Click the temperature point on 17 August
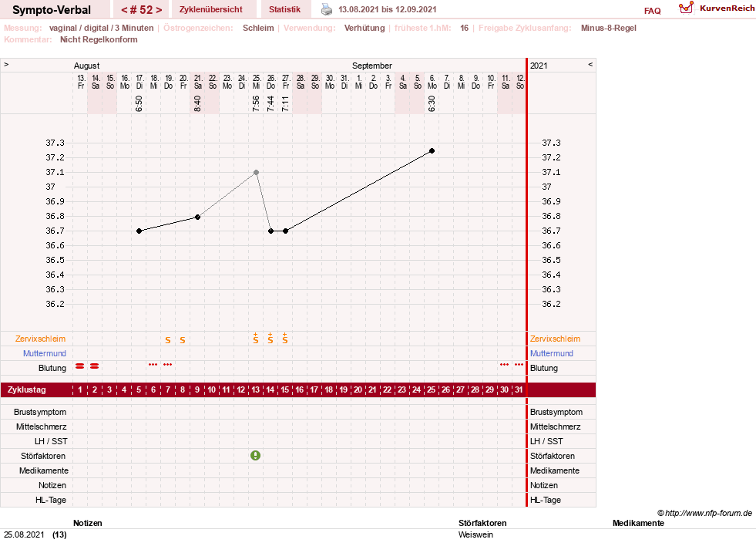 tap(139, 231)
